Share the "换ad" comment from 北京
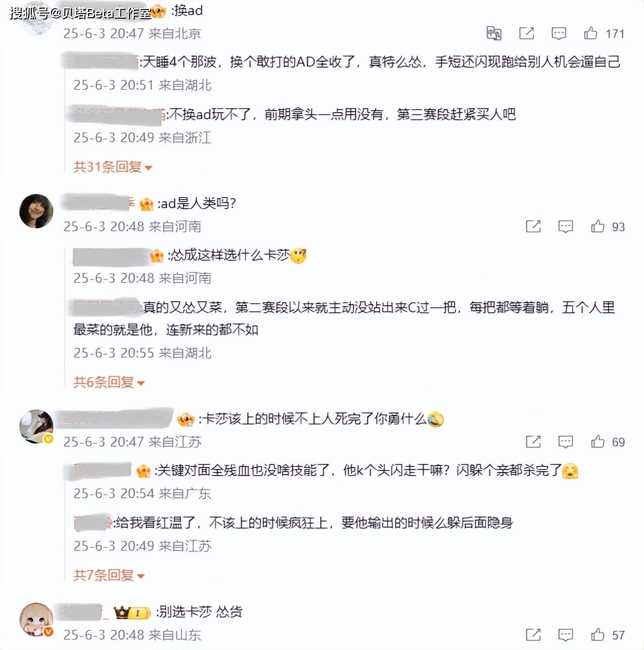This screenshot has height=650, width=644. (526, 33)
